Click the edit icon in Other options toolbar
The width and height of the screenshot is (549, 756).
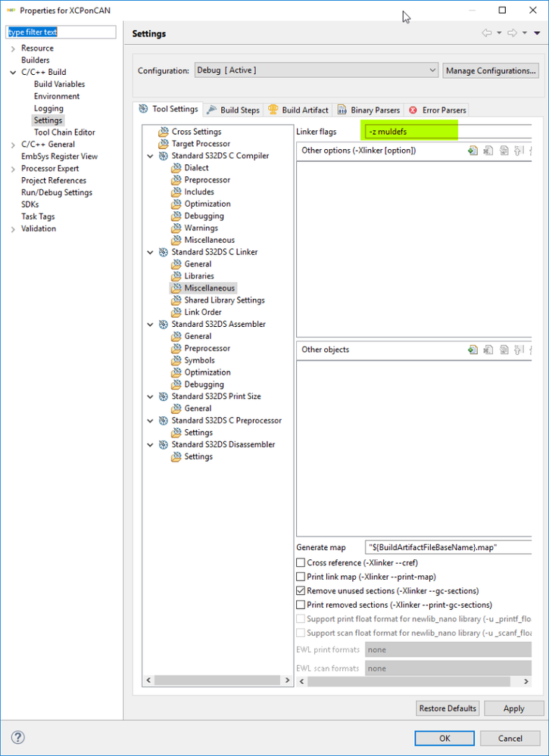[504, 151]
